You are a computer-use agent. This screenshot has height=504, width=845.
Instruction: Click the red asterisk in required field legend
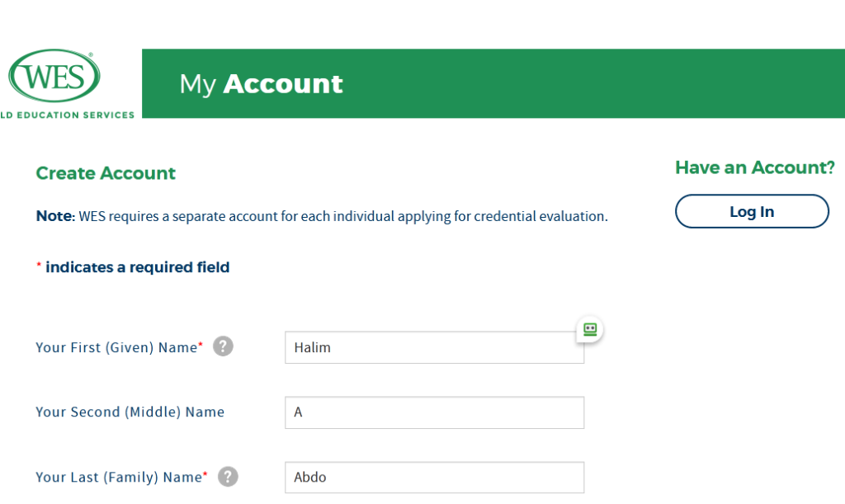pyautogui.click(x=39, y=266)
